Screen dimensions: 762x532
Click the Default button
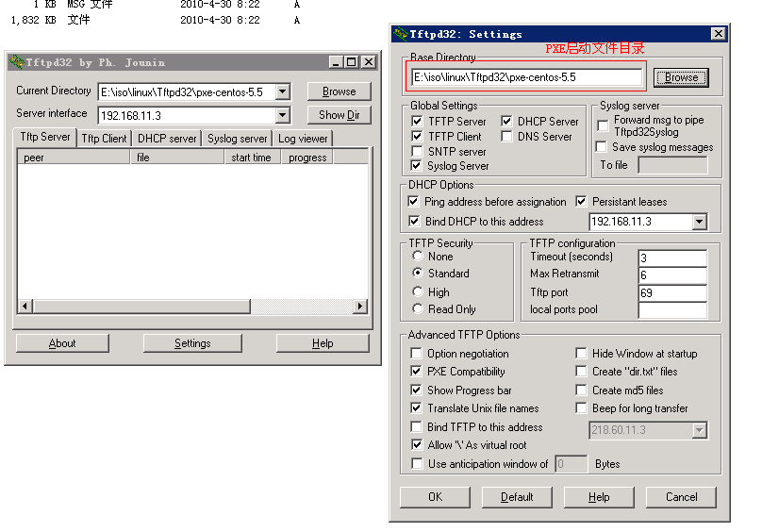tap(517, 497)
